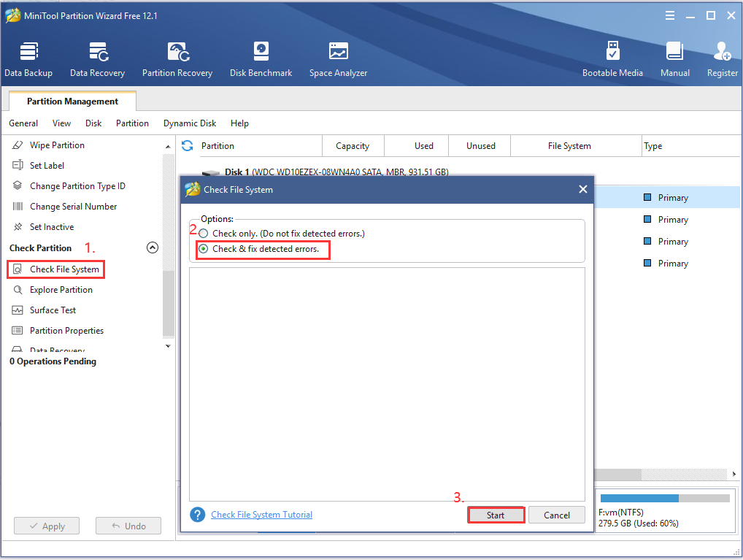Sort by Unused column header

pyautogui.click(x=480, y=146)
